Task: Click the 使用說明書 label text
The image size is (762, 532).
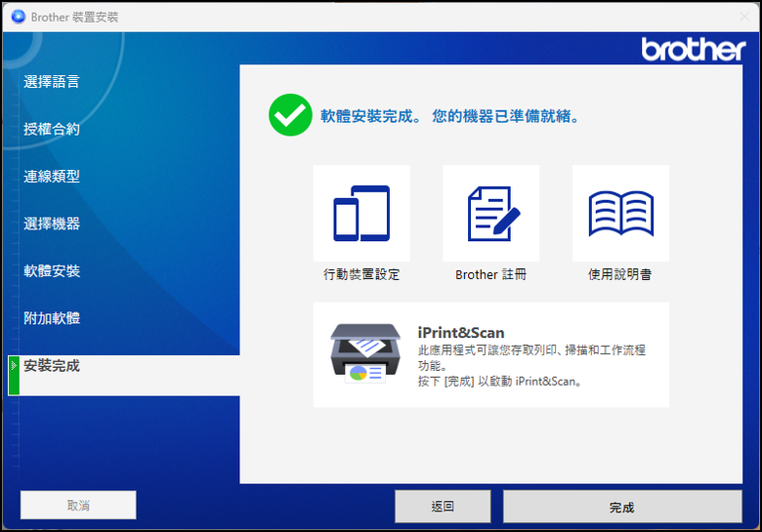Action: click(620, 274)
